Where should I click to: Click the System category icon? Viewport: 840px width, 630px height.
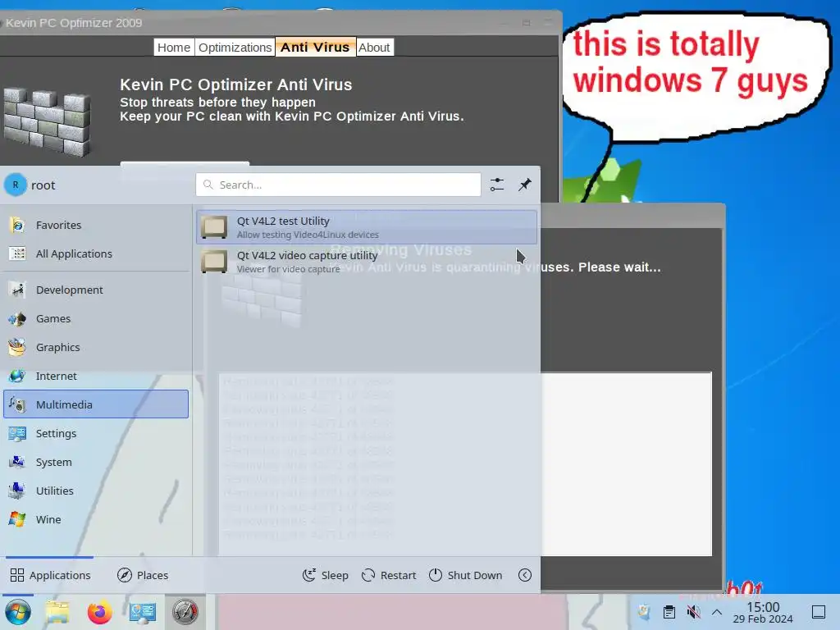(x=17, y=462)
